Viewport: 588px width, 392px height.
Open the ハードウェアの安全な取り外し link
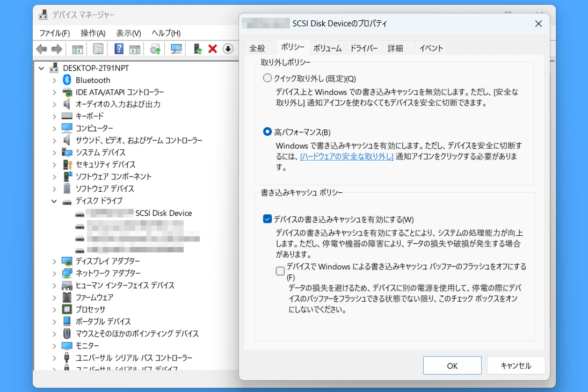pyautogui.click(x=347, y=156)
